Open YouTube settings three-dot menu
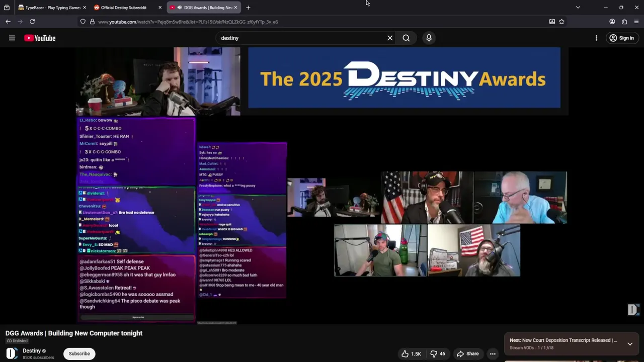 click(596, 38)
